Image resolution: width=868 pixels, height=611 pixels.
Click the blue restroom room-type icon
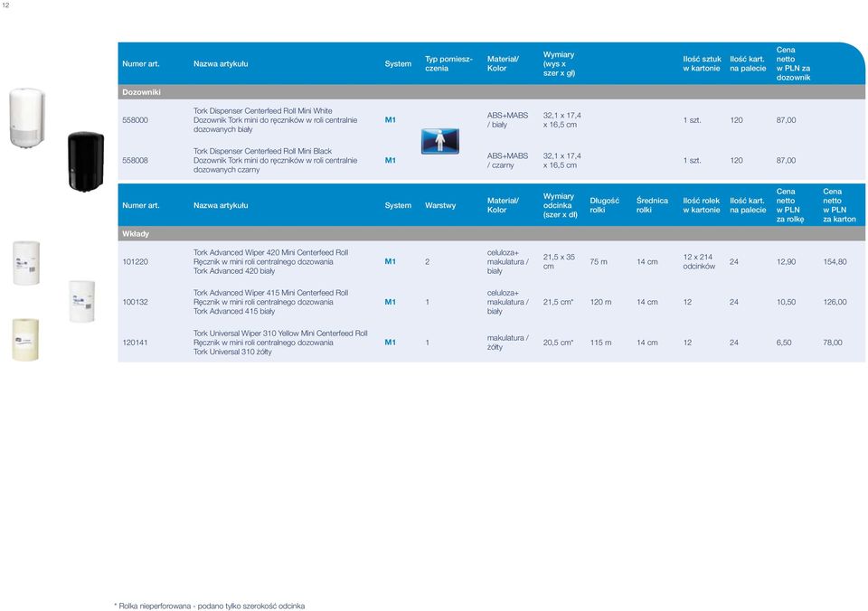[x=440, y=141]
